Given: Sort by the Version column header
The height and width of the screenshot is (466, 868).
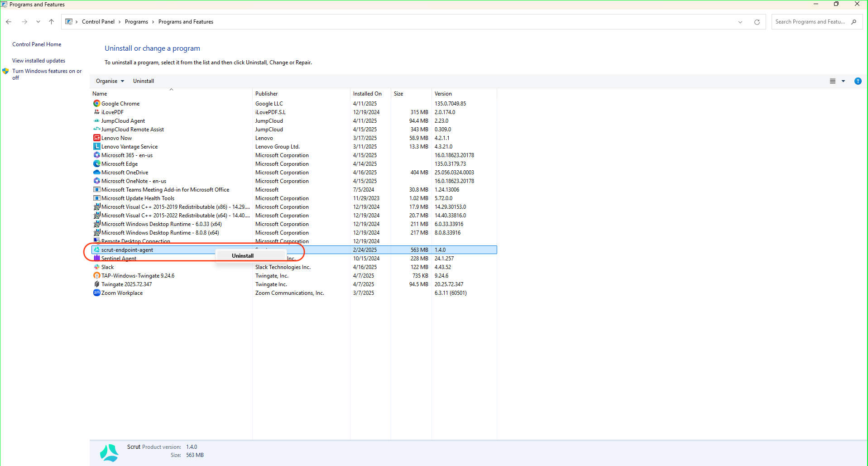Looking at the screenshot, I should click(x=464, y=94).
